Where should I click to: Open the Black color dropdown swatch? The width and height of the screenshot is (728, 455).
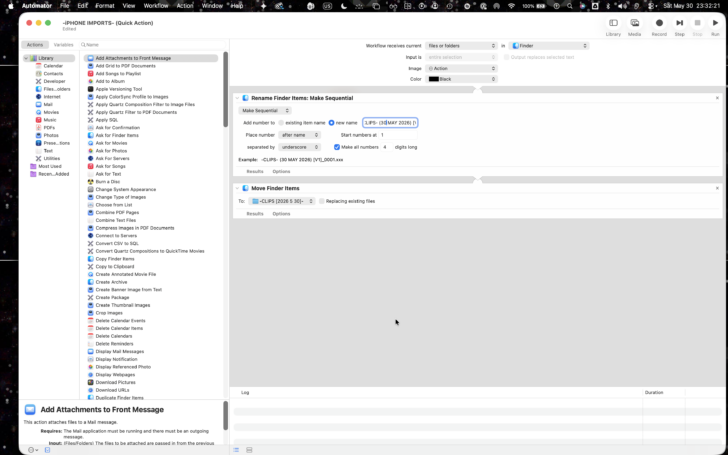[x=461, y=79]
